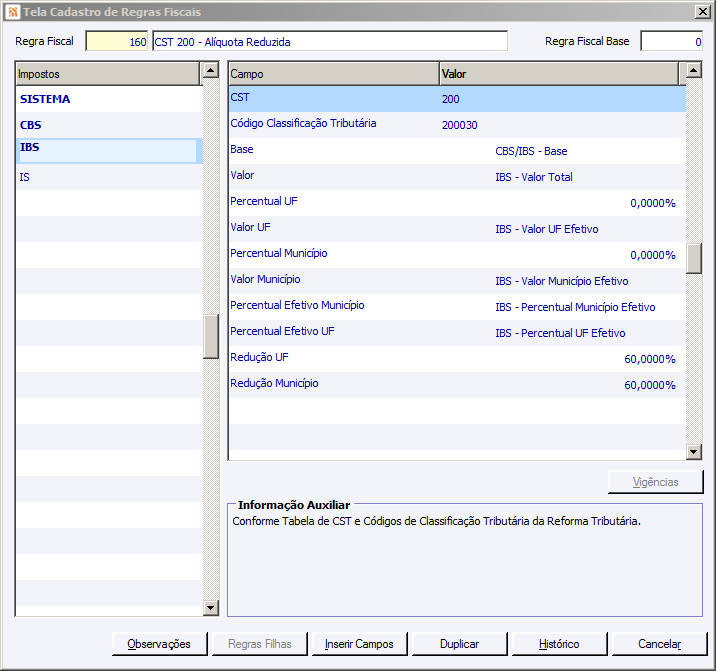Click the up arrow on the Campo grid scrollbar
Screen dimensions: 716x671
click(x=694, y=70)
